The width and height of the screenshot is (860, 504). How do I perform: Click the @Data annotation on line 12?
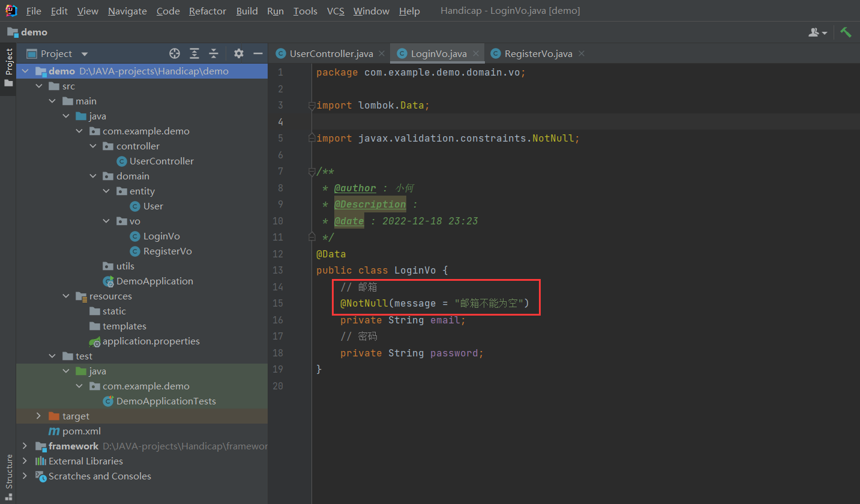(331, 254)
